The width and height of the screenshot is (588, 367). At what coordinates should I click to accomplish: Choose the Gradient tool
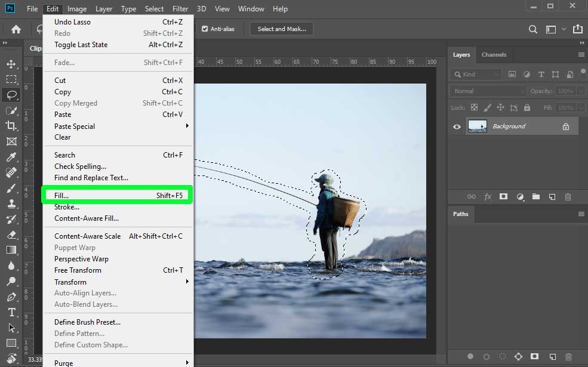coord(12,251)
